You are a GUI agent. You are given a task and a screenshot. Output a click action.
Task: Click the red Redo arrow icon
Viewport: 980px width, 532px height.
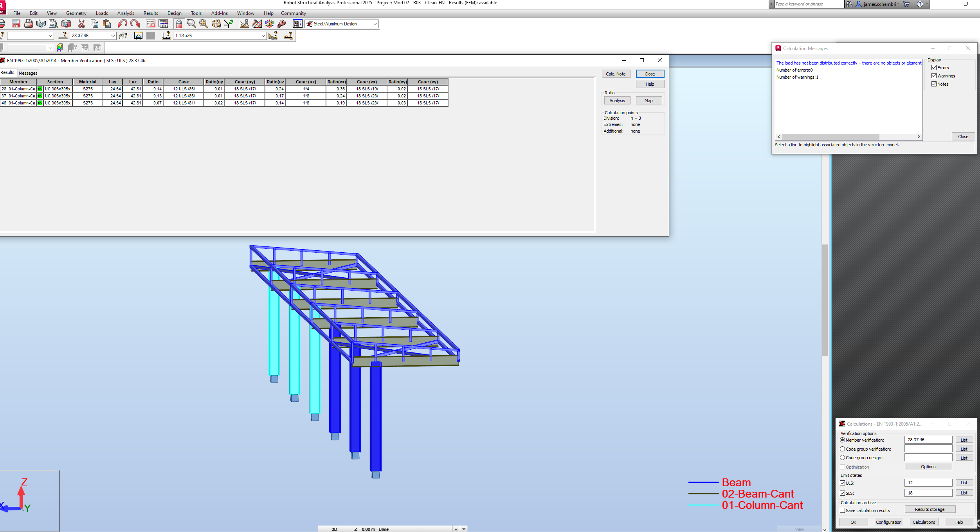coord(135,24)
